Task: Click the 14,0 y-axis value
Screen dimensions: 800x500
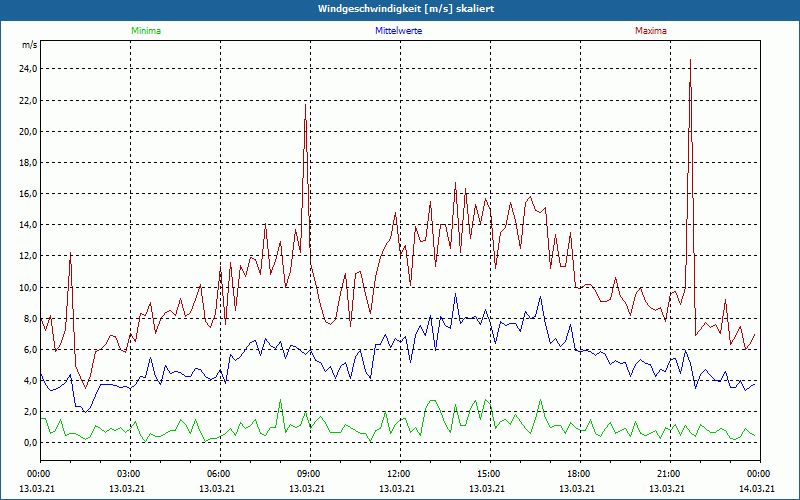Action: pyautogui.click(x=29, y=225)
